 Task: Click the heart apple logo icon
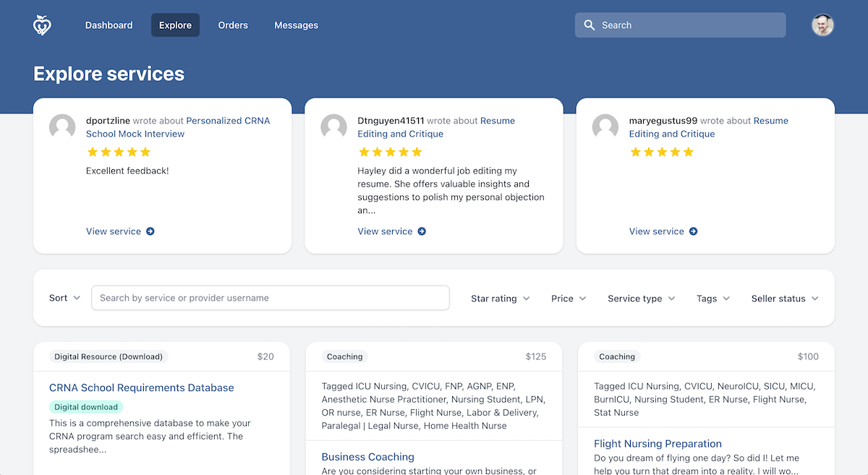click(x=43, y=25)
